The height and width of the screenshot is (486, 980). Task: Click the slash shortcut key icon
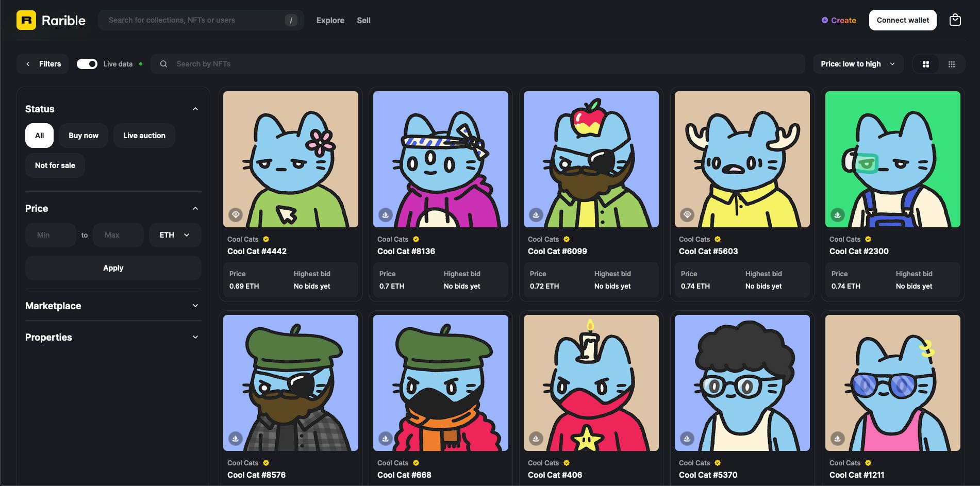coord(291,20)
